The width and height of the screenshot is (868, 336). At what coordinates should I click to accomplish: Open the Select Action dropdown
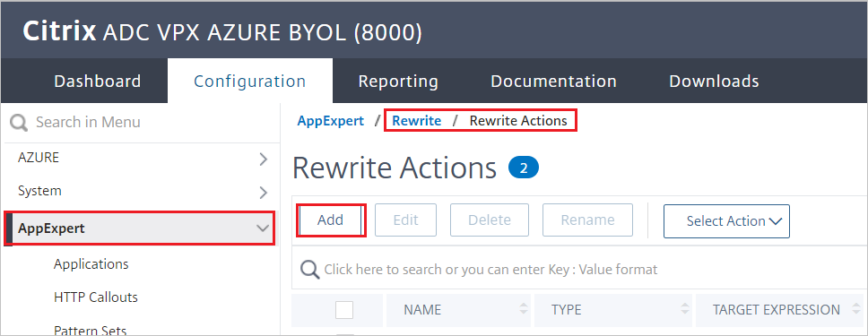coord(727,220)
